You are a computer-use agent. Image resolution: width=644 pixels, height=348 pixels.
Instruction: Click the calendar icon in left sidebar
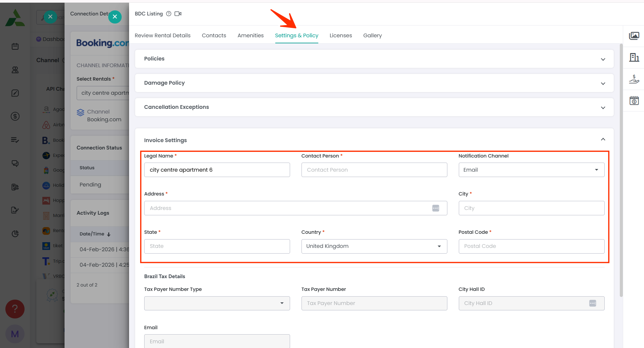click(15, 46)
